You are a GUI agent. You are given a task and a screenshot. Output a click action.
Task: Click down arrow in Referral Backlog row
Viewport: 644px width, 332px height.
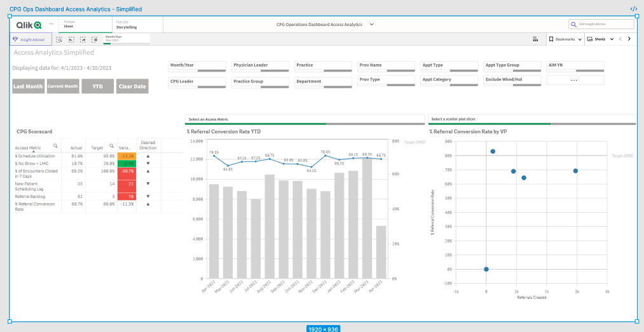point(148,197)
